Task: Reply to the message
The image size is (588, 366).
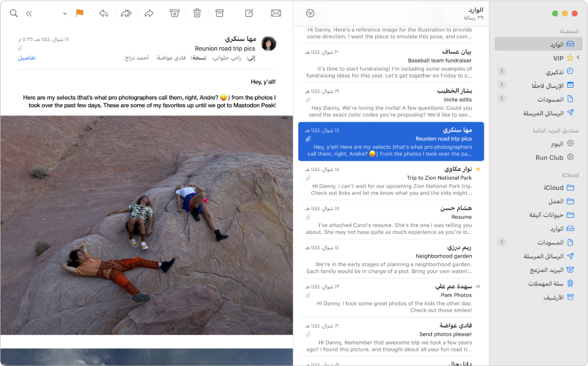Action: [x=104, y=13]
